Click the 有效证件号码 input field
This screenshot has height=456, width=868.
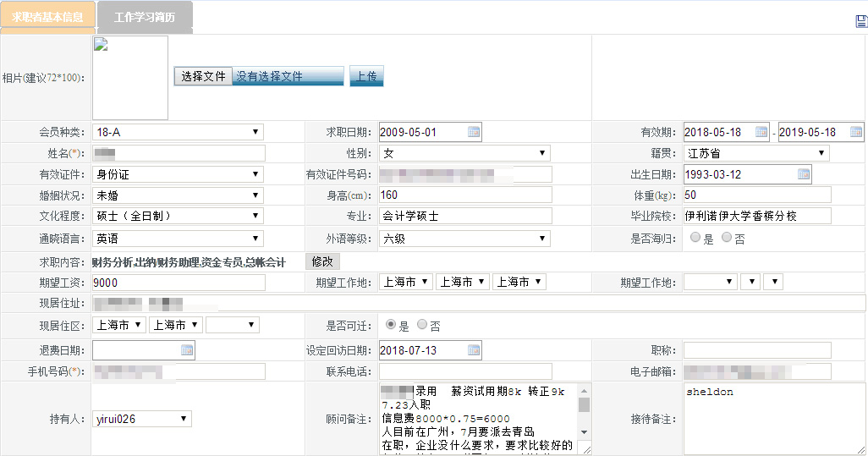point(465,174)
